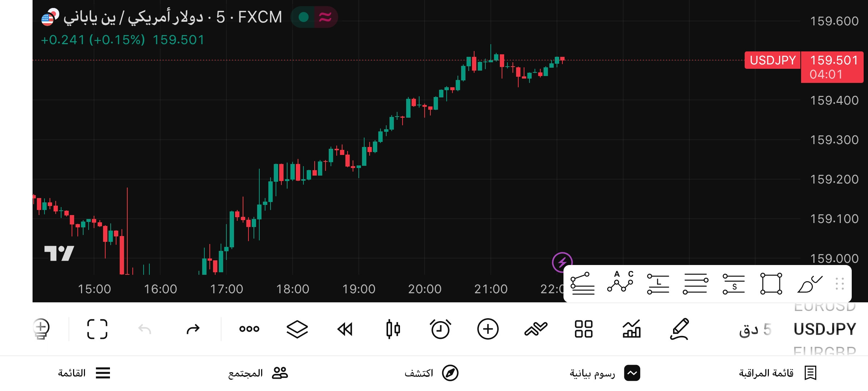Switch to the قائمة المراقبة watchlist tab
The height and width of the screenshot is (391, 868).
pos(778,373)
